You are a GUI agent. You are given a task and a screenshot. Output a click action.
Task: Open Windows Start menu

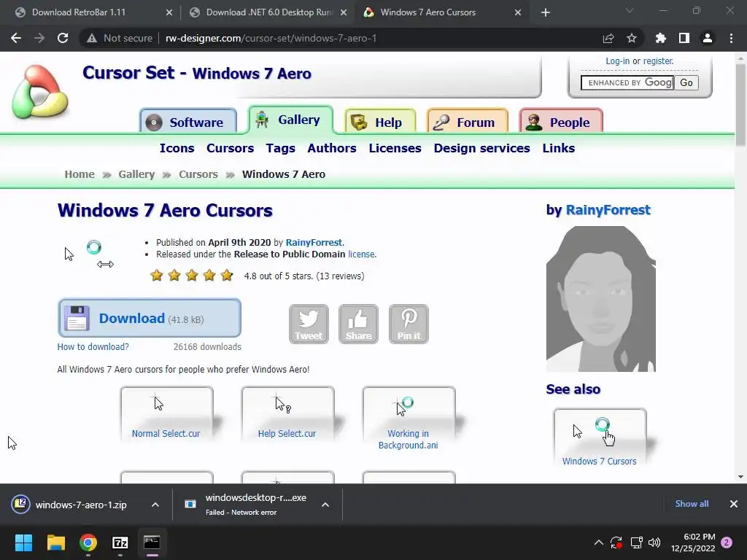pos(23,542)
